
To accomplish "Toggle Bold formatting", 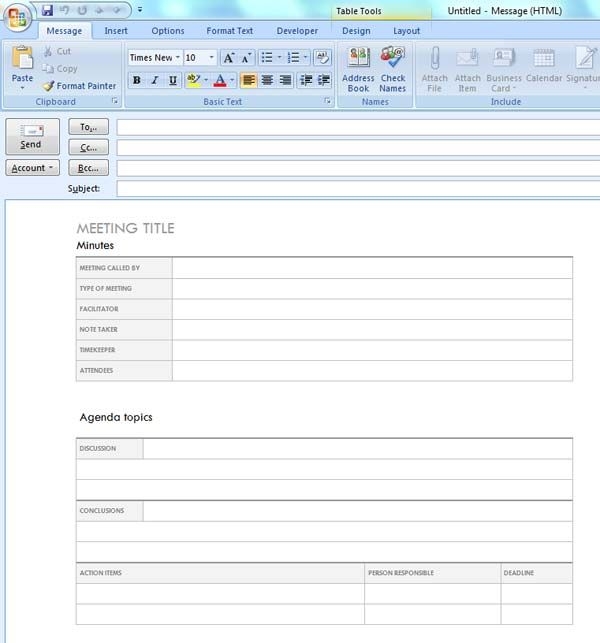I will tap(137, 81).
